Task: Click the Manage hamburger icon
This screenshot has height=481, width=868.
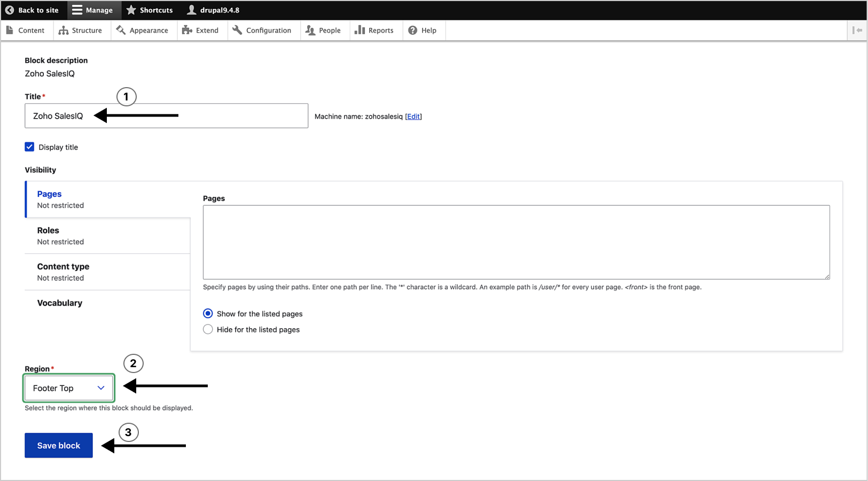Action: [x=77, y=10]
